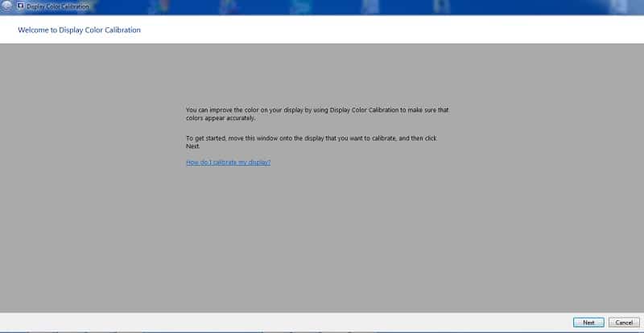
Task: Click the Cancel button
Action: pyautogui.click(x=624, y=323)
